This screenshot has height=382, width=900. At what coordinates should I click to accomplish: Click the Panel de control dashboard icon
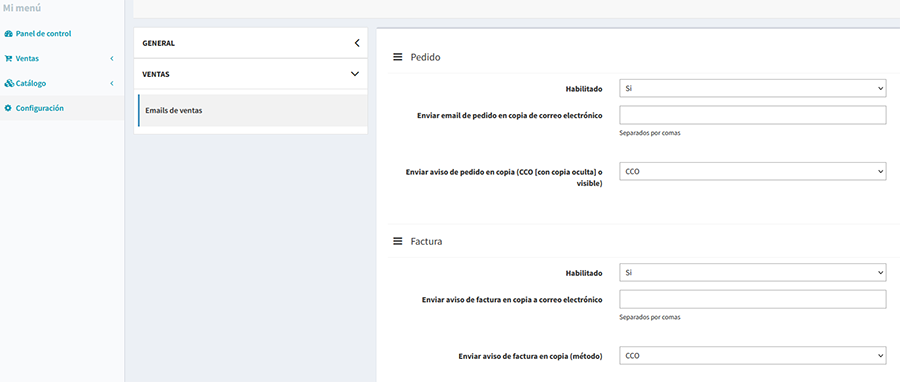(x=8, y=34)
